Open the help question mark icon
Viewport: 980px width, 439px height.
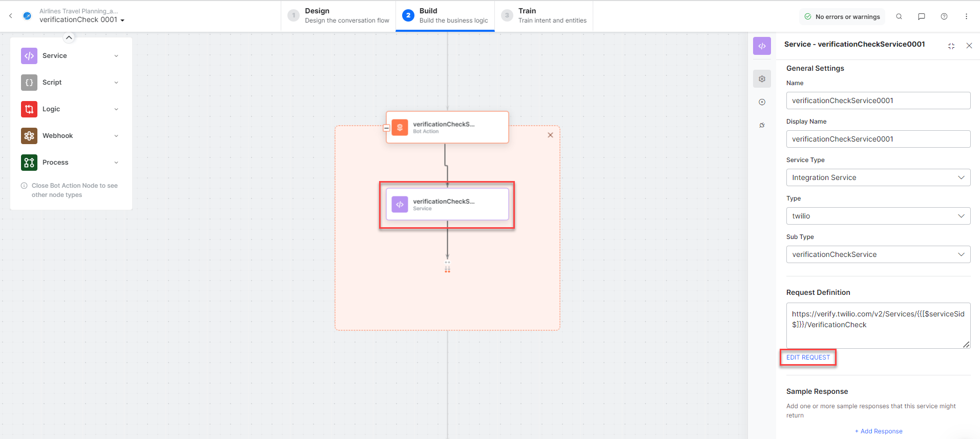pyautogui.click(x=944, y=16)
